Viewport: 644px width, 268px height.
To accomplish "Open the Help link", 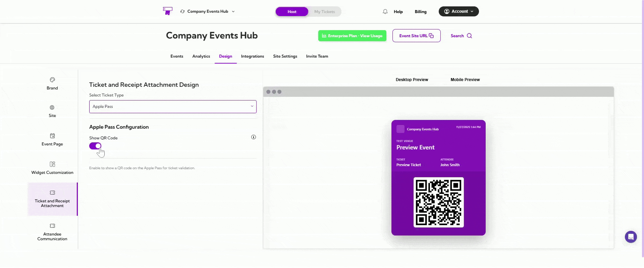I will 398,12.
